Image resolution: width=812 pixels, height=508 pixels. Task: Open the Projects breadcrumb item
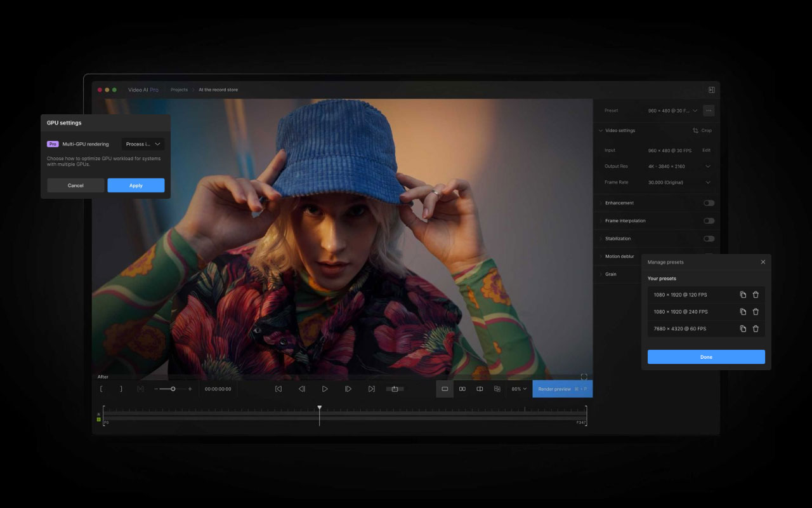(179, 90)
